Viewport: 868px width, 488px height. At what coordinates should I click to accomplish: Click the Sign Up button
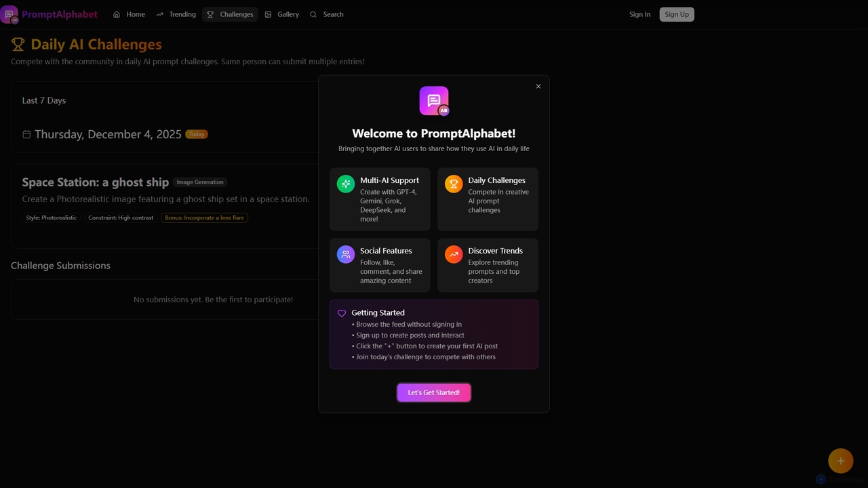tap(677, 14)
